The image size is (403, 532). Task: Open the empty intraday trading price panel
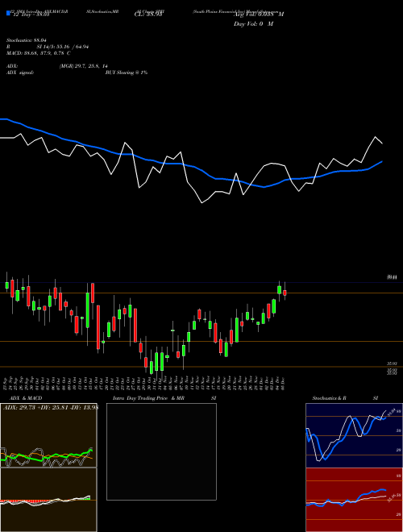coord(161,451)
